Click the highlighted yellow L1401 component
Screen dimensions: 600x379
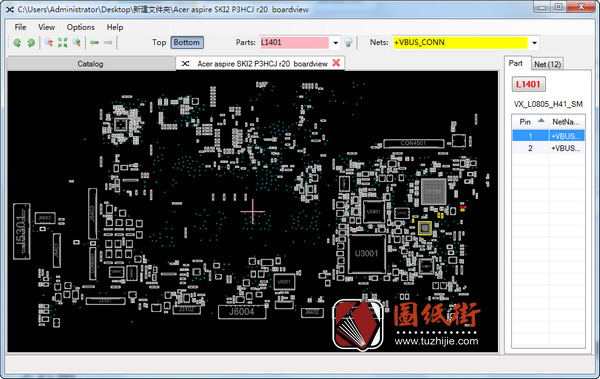coord(424,228)
